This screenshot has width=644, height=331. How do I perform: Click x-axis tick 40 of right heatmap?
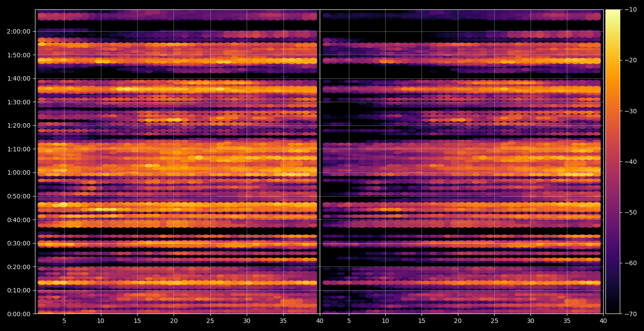coord(604,321)
